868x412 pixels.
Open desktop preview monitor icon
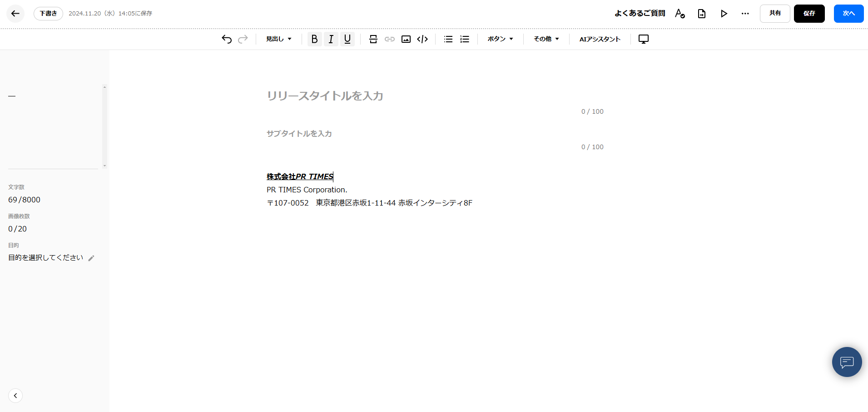[x=644, y=39]
